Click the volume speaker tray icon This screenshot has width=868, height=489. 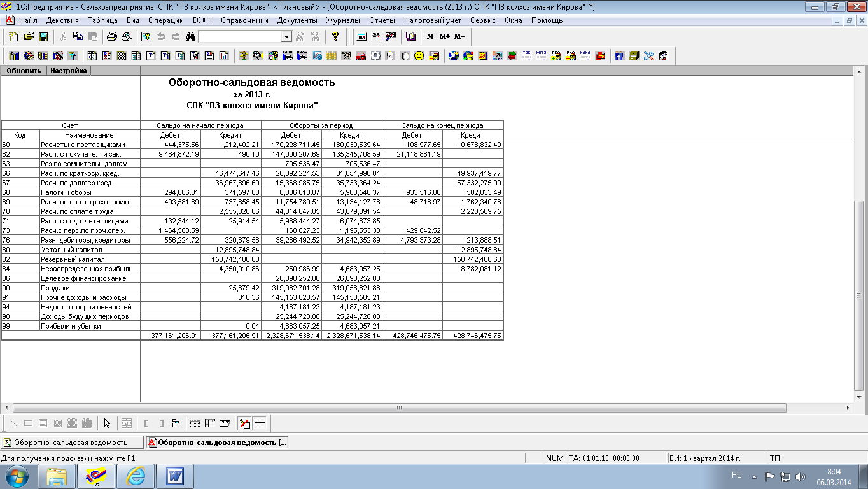(x=801, y=476)
